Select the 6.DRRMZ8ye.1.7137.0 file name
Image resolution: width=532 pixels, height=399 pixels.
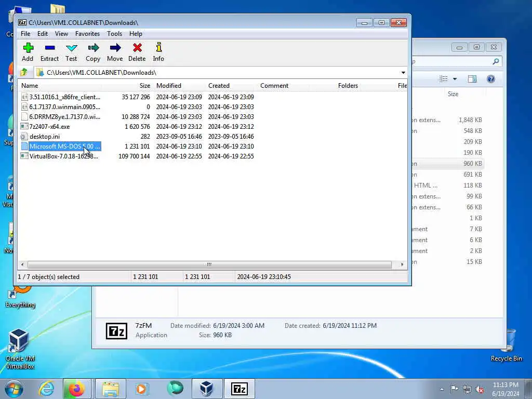(x=65, y=117)
